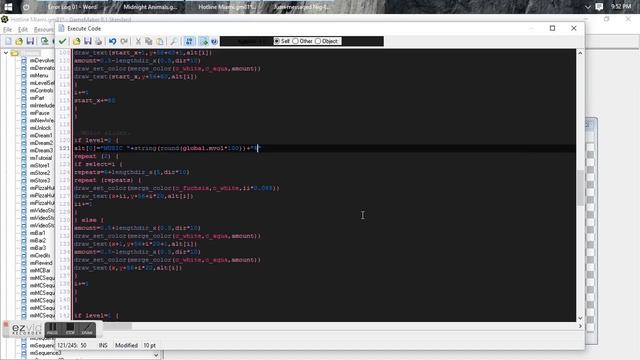The image size is (640, 360).
Task: Click the Modified status bar indicator
Action: (x=126, y=345)
